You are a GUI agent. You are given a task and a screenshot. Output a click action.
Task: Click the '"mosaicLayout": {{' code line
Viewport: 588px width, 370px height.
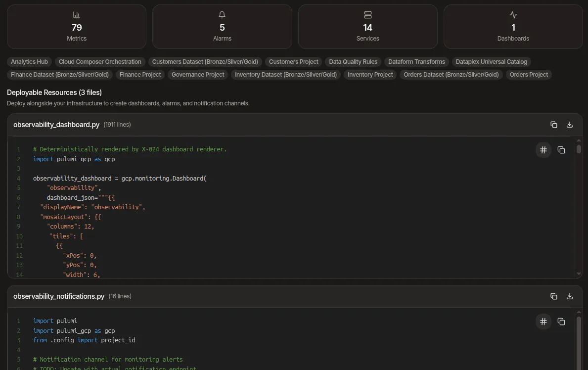(71, 217)
